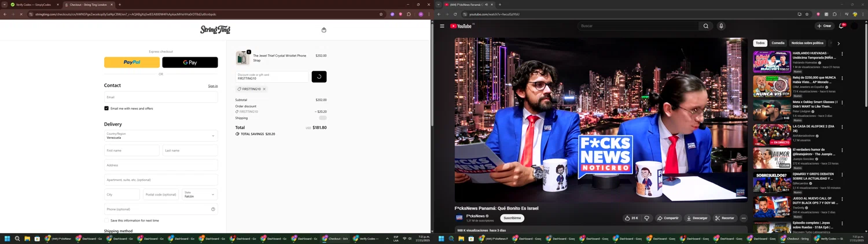This screenshot has width=868, height=244.
Task: Click the Suscribirme button
Action: [512, 218]
